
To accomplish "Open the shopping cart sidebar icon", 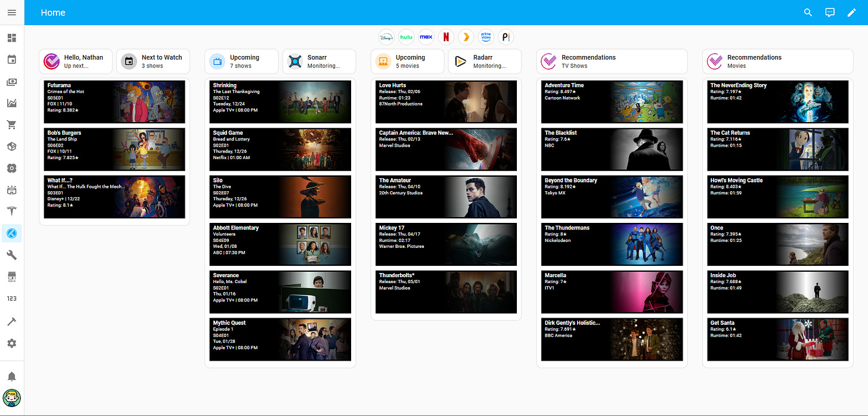I will point(12,125).
